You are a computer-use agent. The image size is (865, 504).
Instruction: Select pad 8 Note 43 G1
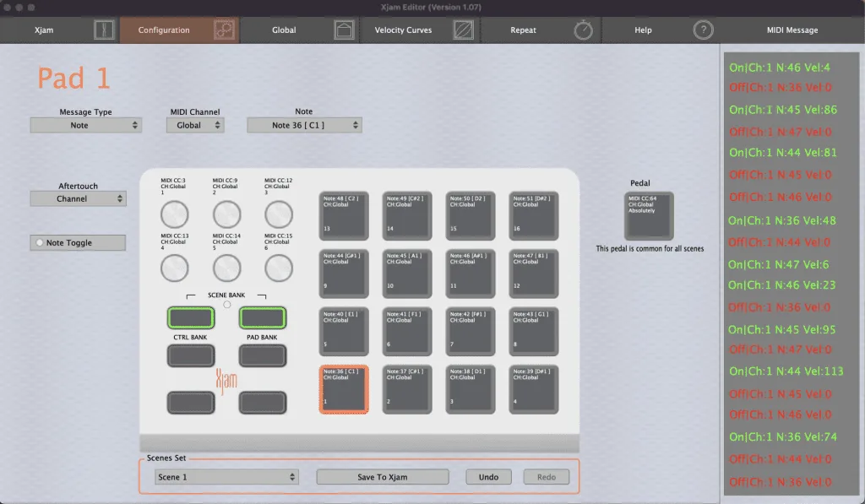[x=534, y=332]
